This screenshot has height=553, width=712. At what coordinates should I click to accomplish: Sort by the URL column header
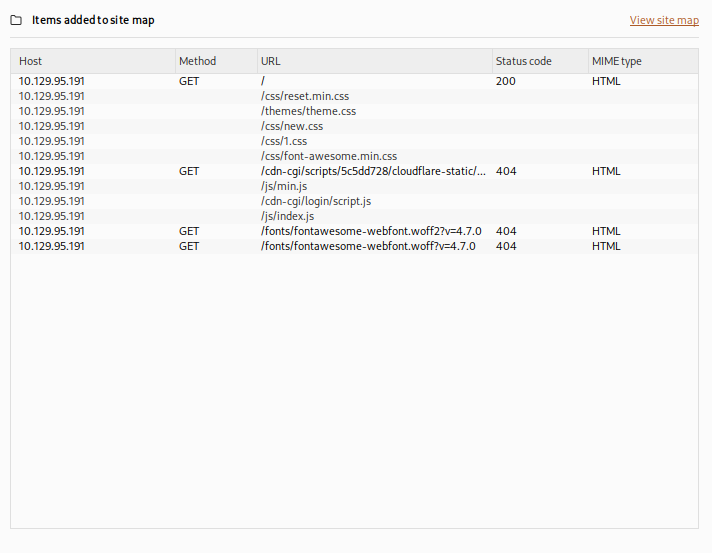point(375,61)
